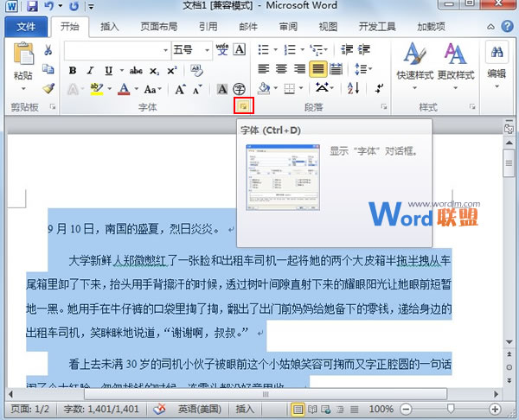Viewport: 519px width, 420px height.
Task: Click the Undo arrow icon
Action: click(x=48, y=6)
